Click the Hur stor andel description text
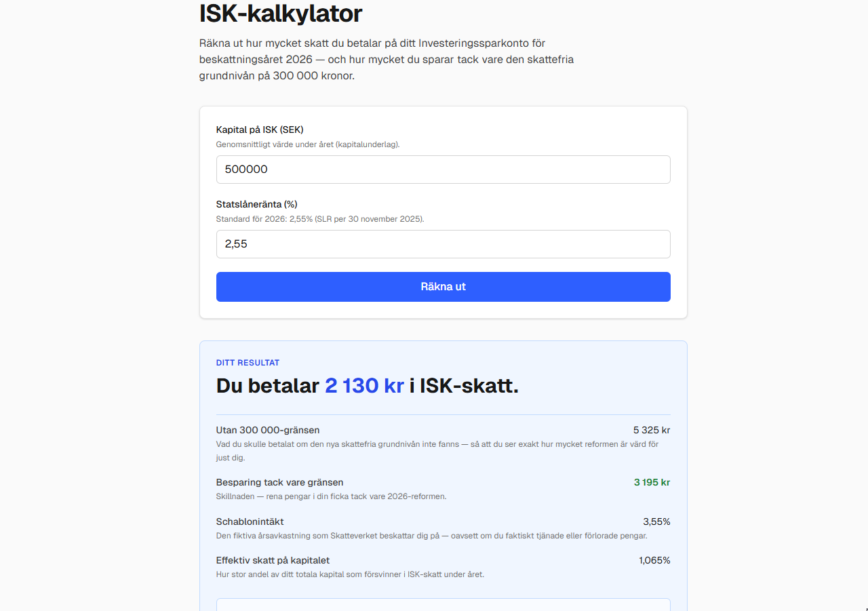Screen dimensions: 868x611 pos(351,574)
